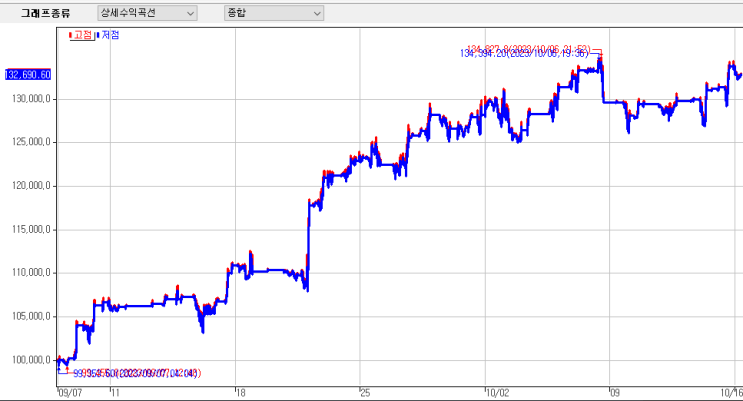Image resolution: width=743 pixels, height=401 pixels.
Task: Select the highlighted 132,690.60 value label
Action: tap(28, 75)
